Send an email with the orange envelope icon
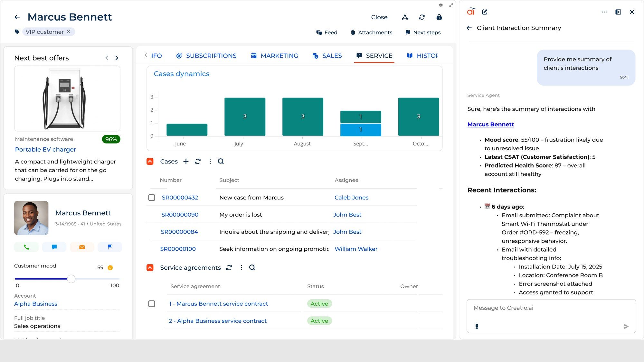644x362 pixels. pos(82,247)
